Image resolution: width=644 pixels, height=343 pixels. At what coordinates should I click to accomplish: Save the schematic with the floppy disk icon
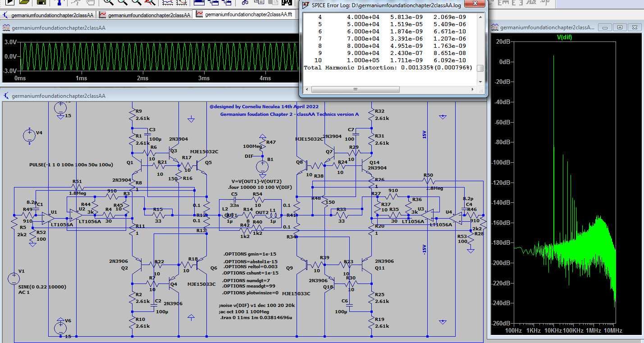pos(41,2)
